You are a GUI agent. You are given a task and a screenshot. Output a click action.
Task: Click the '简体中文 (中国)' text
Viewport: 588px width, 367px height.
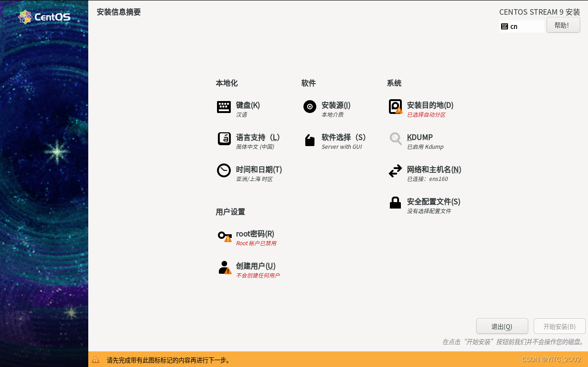[255, 147]
